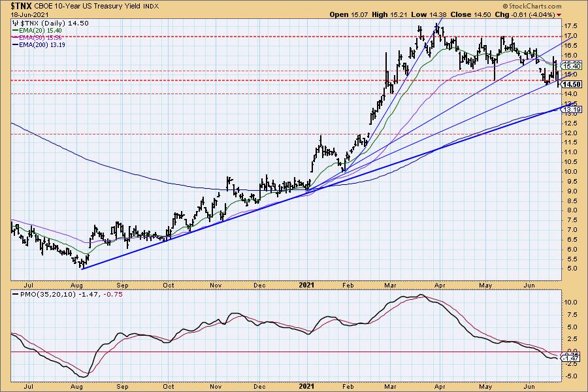This screenshot has height=392, width=588.
Task: Click the 12.0 price axis label
Action: tap(570, 133)
